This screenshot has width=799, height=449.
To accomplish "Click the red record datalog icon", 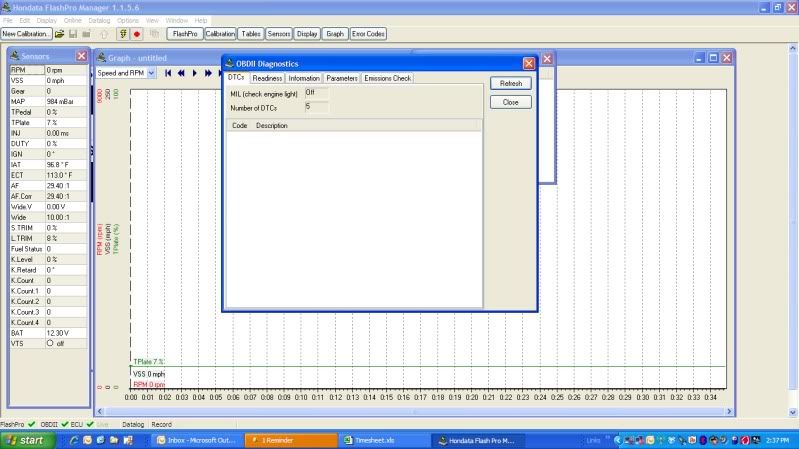I will click(136, 34).
